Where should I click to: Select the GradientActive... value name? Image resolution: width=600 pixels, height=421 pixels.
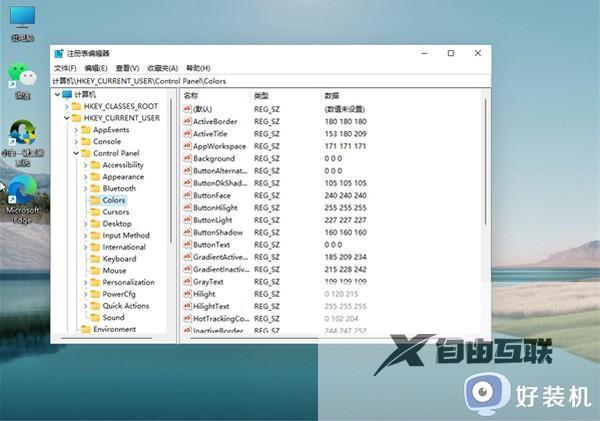point(220,257)
